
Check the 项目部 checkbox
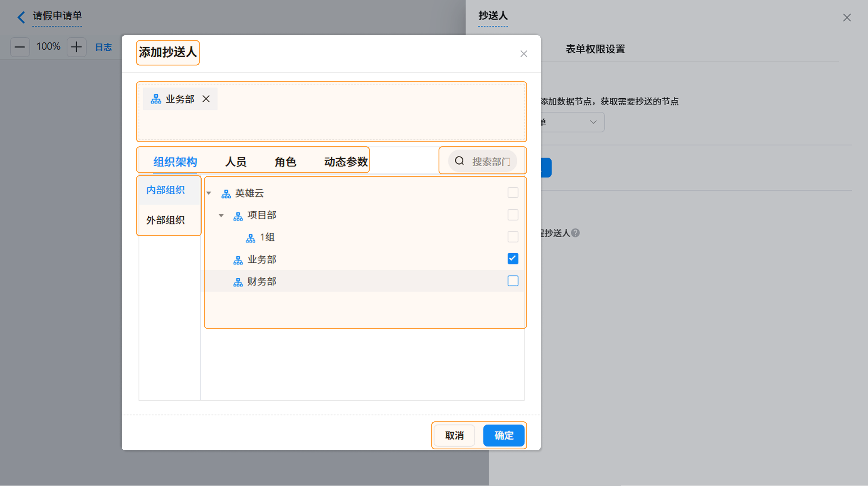[512, 215]
